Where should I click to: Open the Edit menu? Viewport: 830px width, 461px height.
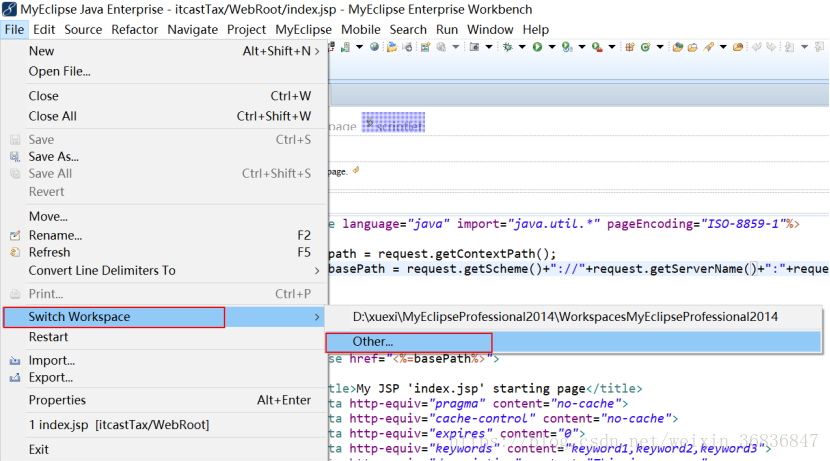tap(44, 30)
